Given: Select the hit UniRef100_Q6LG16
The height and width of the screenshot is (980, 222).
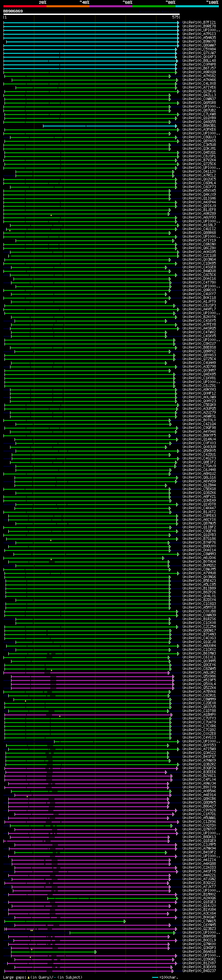Looking at the screenshot, I should [x=199, y=477].
